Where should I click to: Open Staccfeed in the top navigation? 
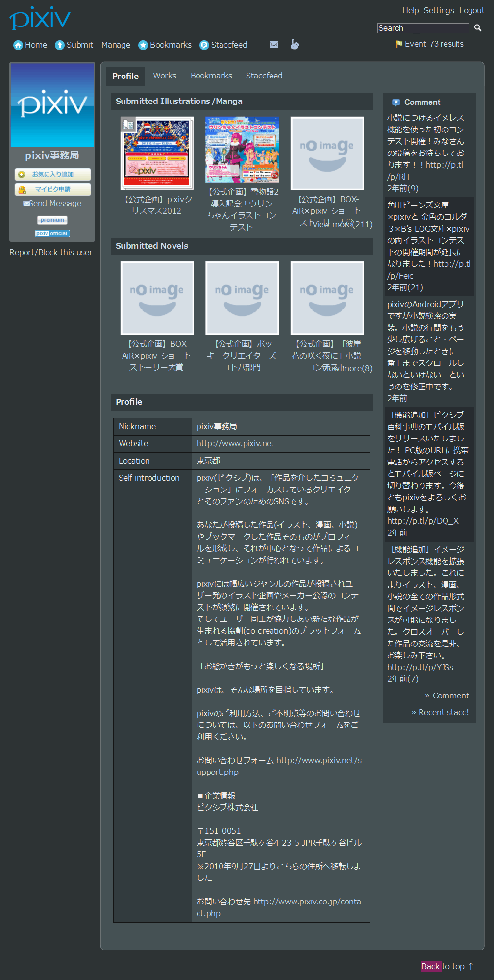pos(229,45)
